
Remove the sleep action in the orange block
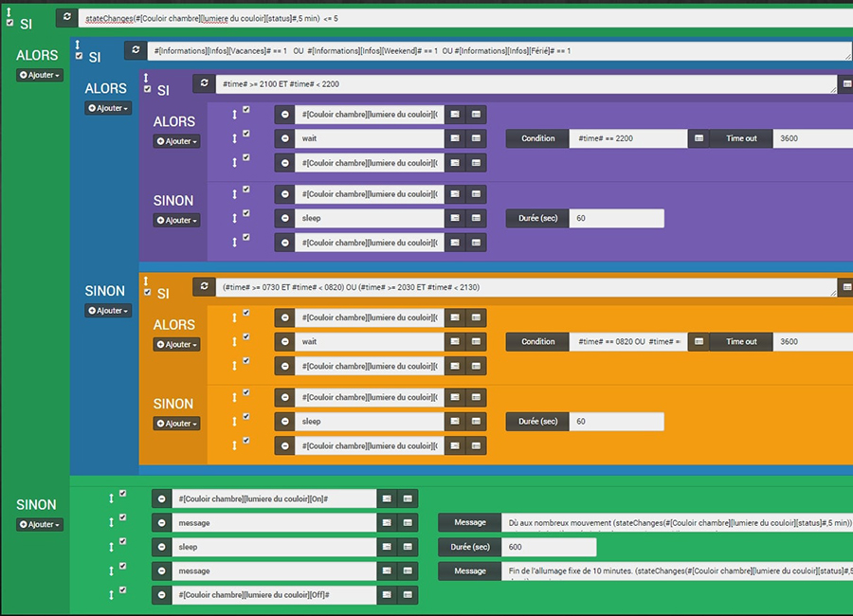pos(284,421)
